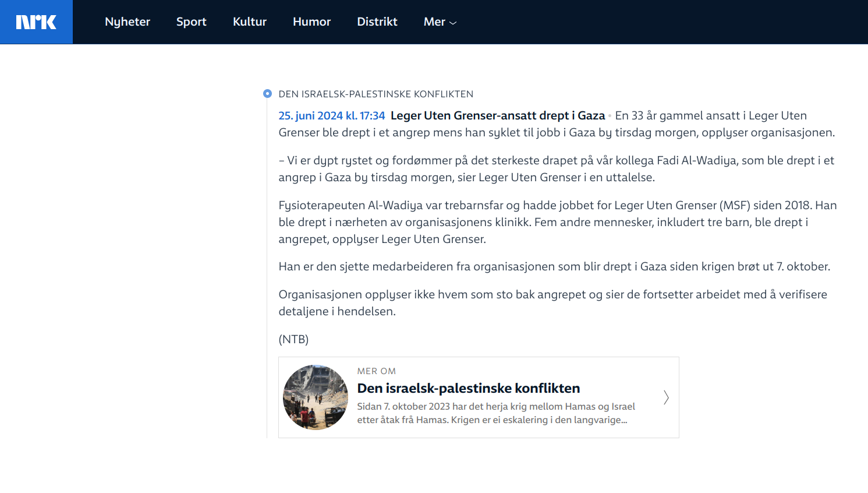Click the 25. juni 2024 timestamp link
This screenshot has height=493, width=868.
pyautogui.click(x=331, y=116)
